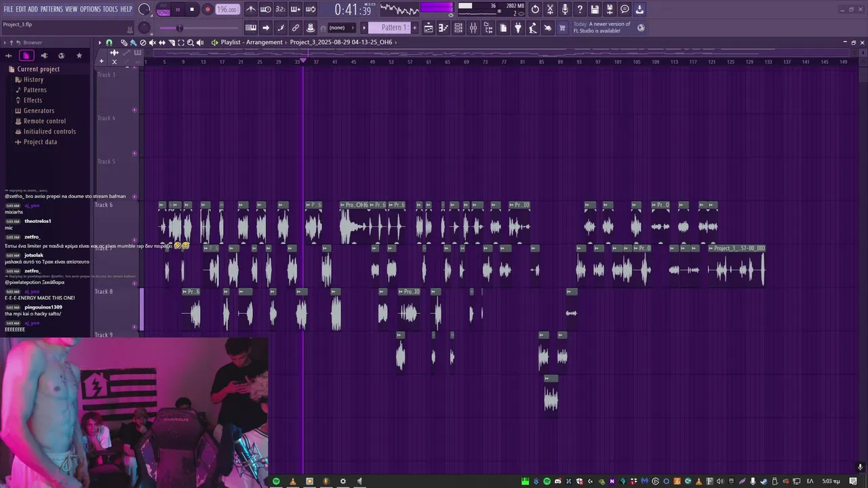Adjust the main pitch knob
The image size is (868, 488).
[x=144, y=28]
